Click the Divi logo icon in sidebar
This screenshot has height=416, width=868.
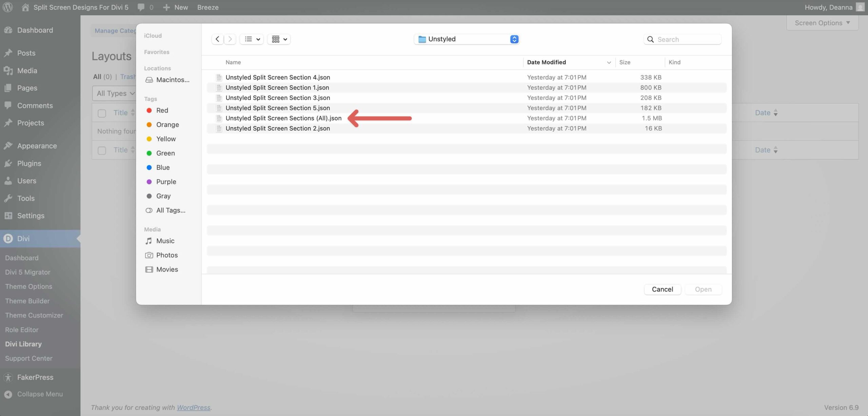pos(8,238)
